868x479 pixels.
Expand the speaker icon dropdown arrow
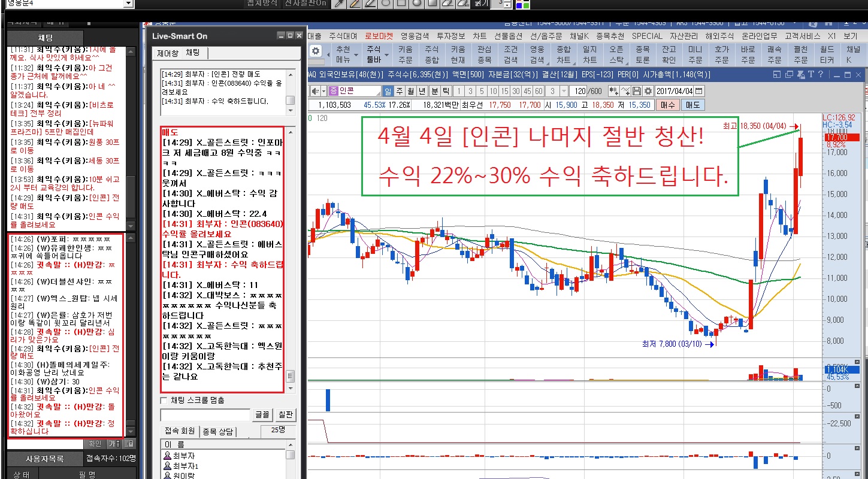click(324, 91)
